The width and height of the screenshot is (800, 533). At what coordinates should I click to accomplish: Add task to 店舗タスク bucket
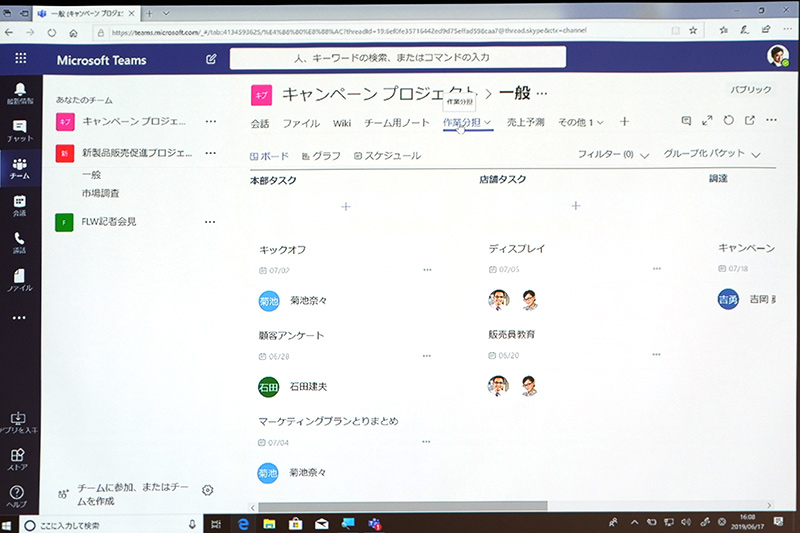(x=576, y=206)
